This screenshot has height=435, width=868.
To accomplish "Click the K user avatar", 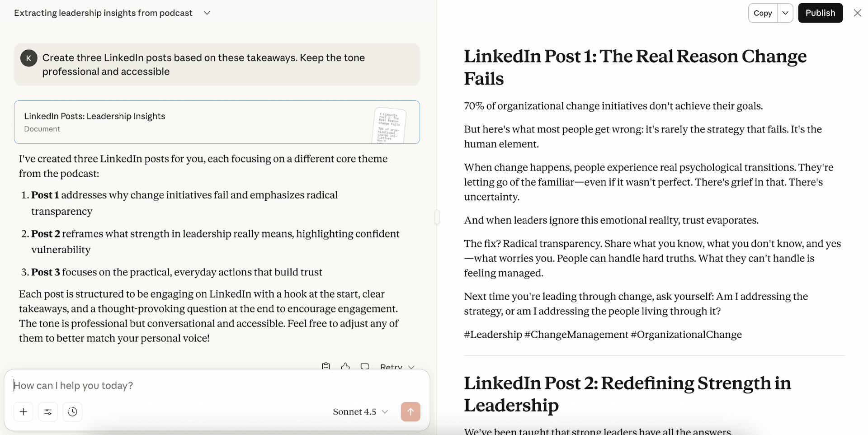I will click(29, 58).
